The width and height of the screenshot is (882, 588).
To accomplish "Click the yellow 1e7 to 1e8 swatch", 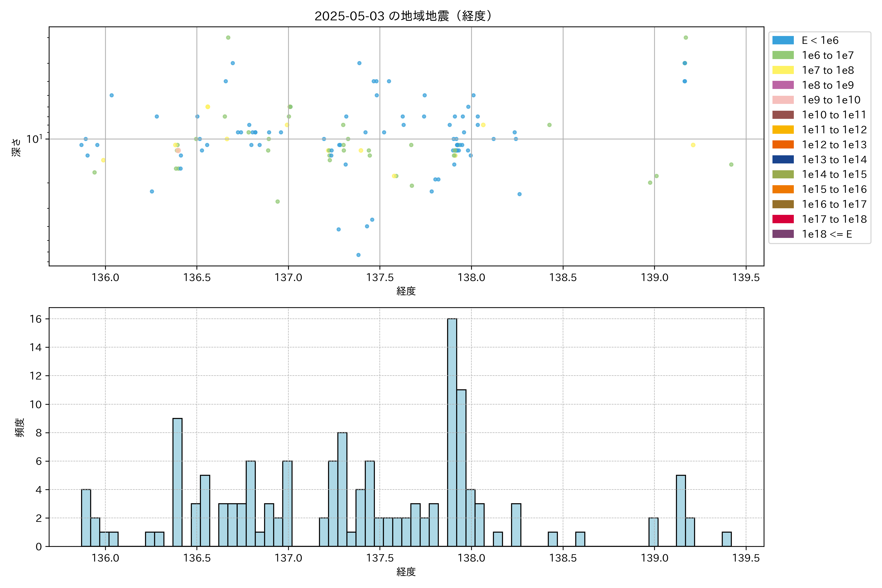I will (783, 70).
